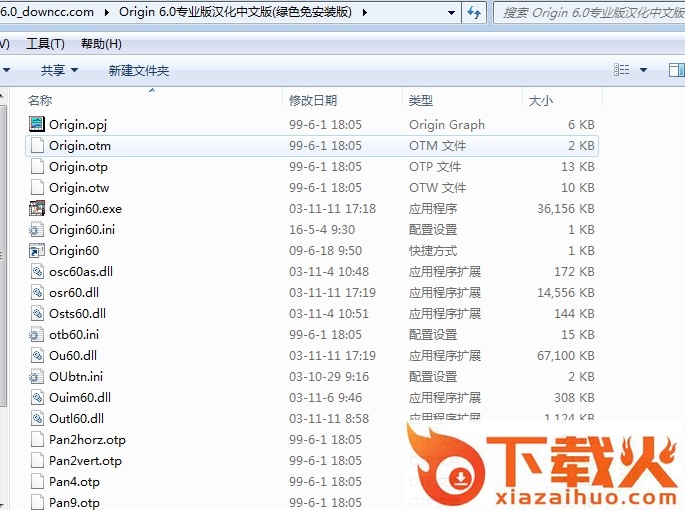Open the 工具(T) menu
The width and height of the screenshot is (685, 510).
(x=45, y=44)
